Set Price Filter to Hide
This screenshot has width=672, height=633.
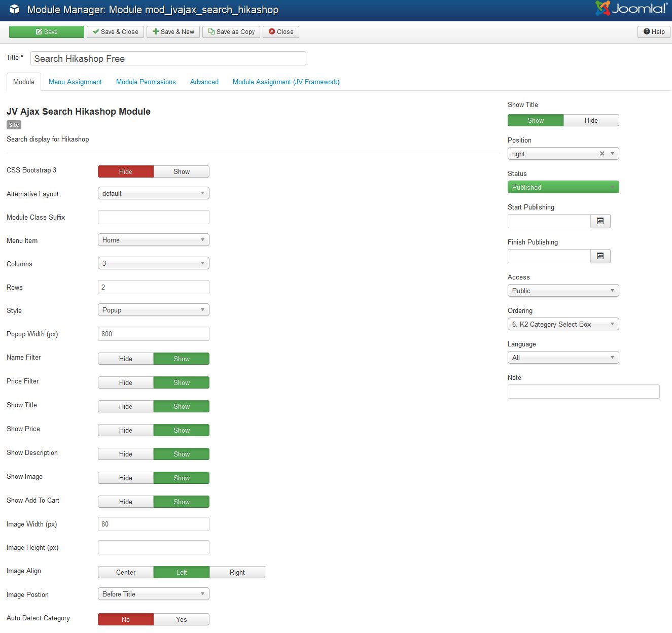(x=126, y=382)
